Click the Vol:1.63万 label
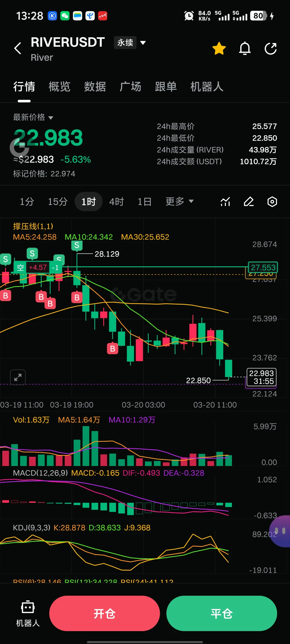The image size is (290, 644). tap(31, 420)
